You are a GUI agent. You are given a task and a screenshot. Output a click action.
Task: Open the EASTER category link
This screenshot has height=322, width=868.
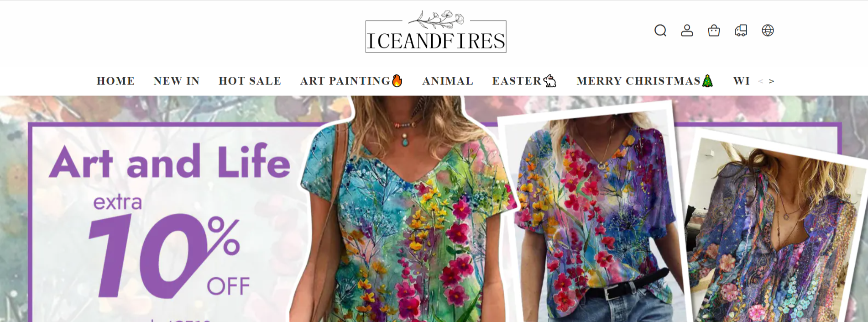[517, 81]
